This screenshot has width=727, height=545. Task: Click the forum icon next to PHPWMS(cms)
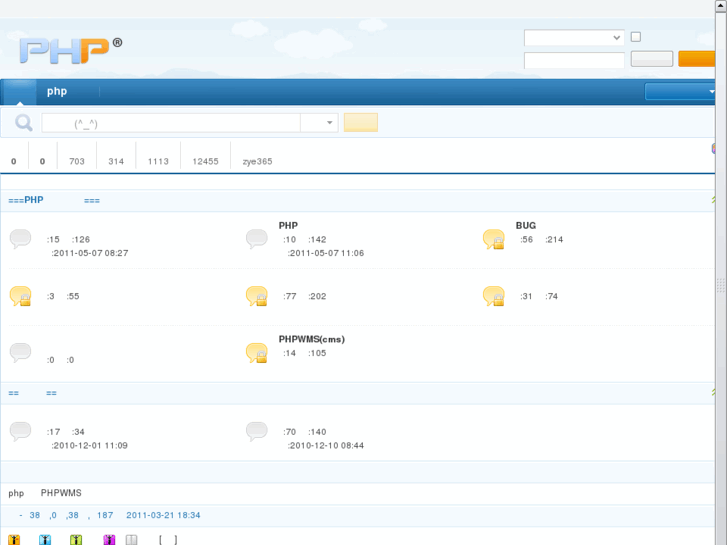coord(257,353)
